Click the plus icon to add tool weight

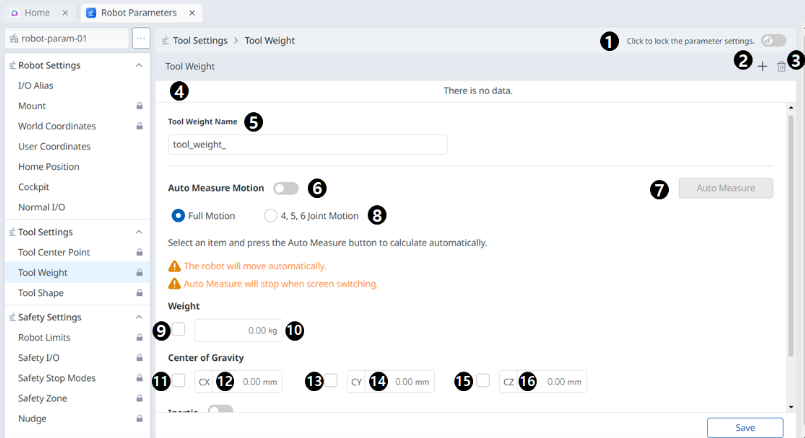pyautogui.click(x=763, y=66)
